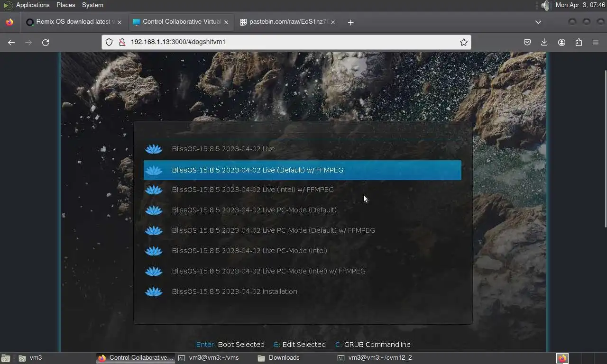Click the lotus icon beside Installation entry
This screenshot has height=364, width=607.
click(x=154, y=291)
